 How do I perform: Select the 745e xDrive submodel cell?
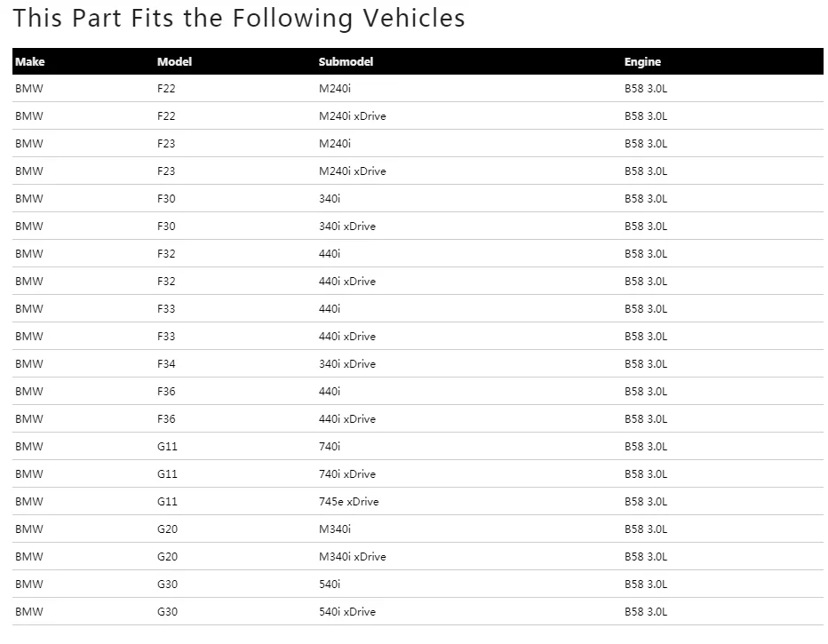(x=348, y=502)
